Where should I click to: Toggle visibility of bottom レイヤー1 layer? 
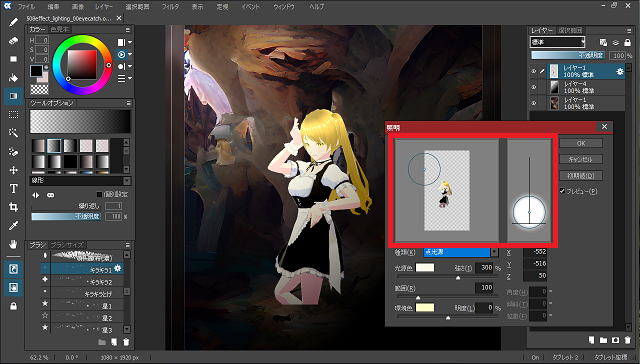[533, 103]
